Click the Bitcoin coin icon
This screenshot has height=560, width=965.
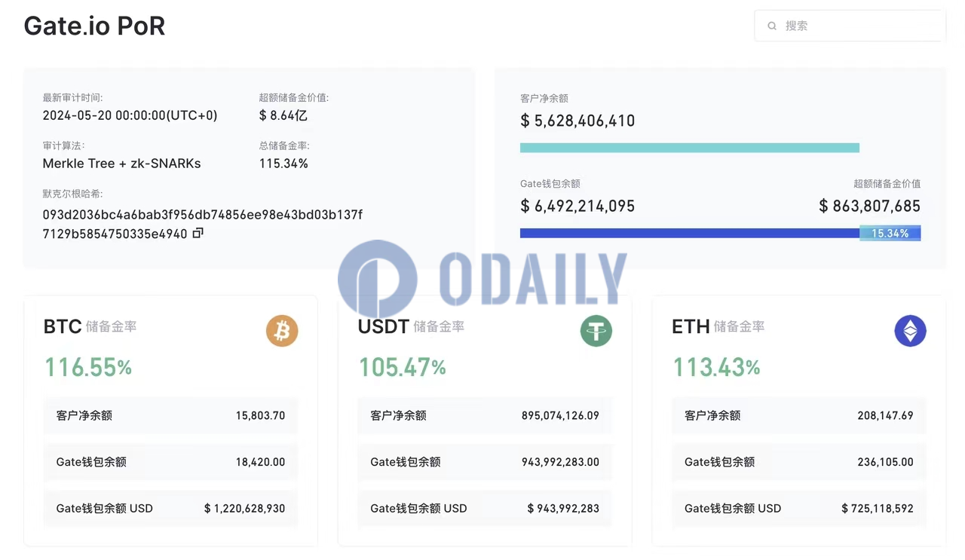pos(282,331)
